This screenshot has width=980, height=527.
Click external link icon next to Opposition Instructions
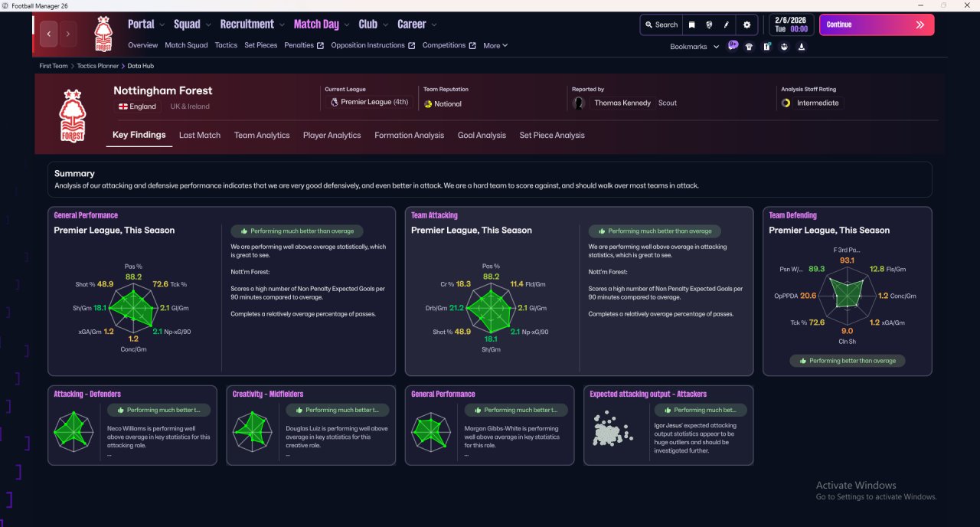[411, 46]
